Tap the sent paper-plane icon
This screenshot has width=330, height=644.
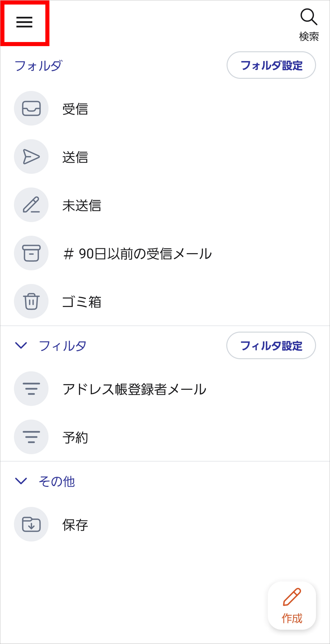[31, 157]
